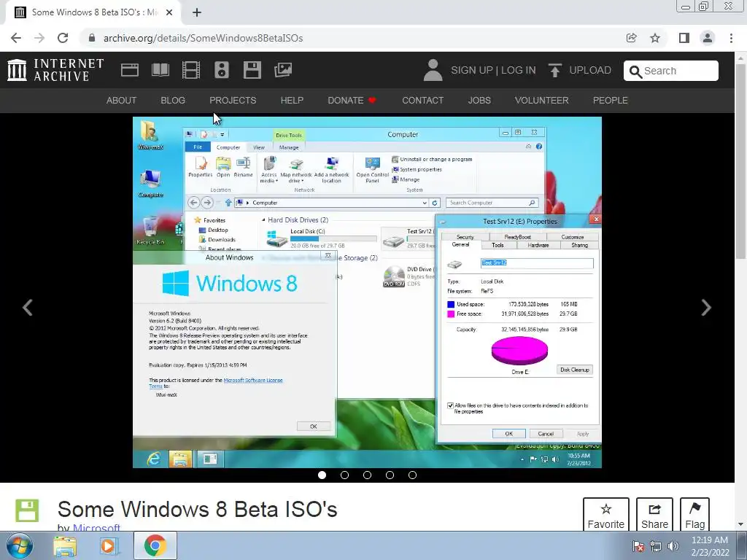This screenshot has width=747, height=560.
Task: Click the Chrome taskbar icon
Action: (155, 545)
